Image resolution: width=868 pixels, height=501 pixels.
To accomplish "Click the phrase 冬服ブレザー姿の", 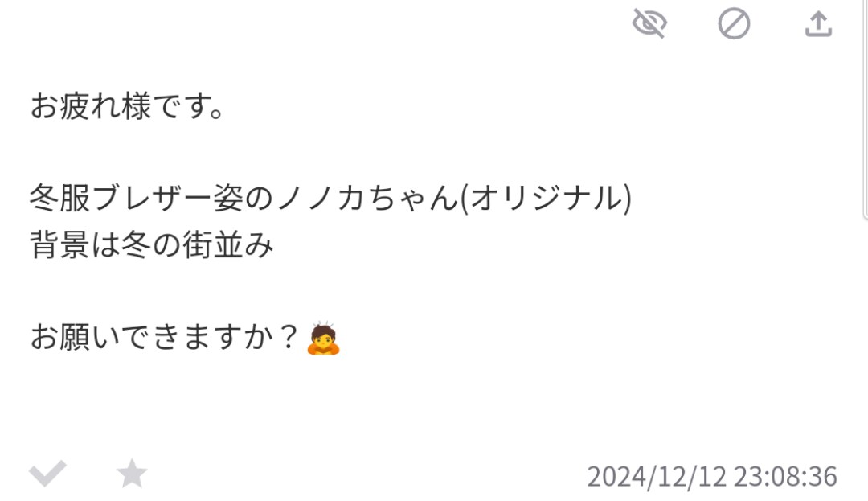I will click(x=152, y=198).
